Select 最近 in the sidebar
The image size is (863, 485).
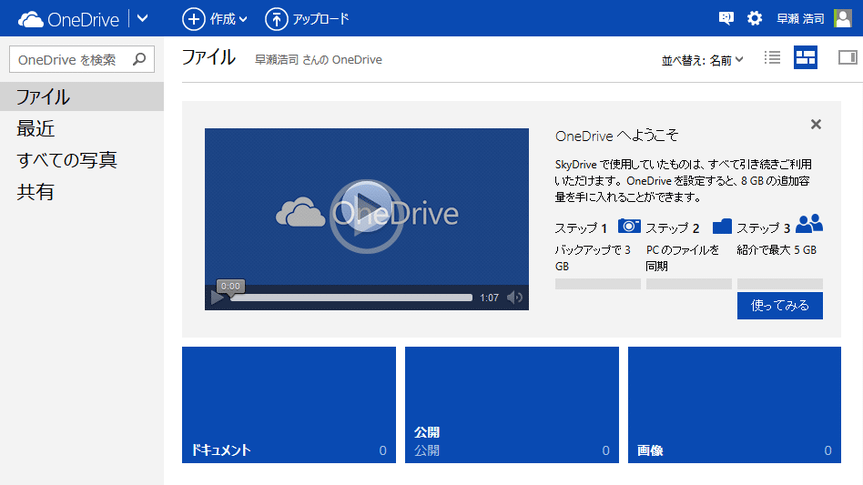tap(36, 129)
